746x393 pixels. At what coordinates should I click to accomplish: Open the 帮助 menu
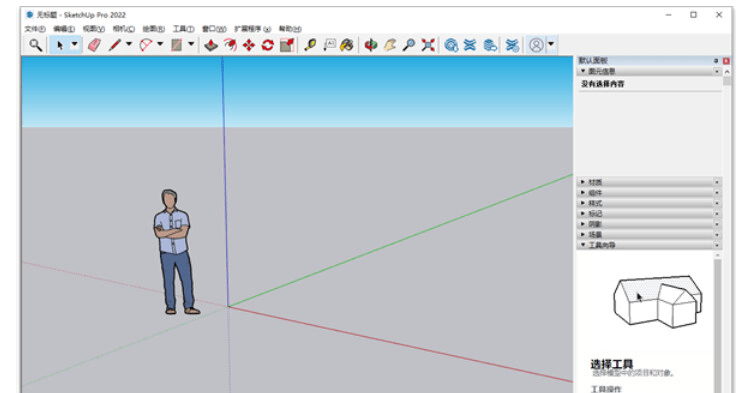coord(290,29)
